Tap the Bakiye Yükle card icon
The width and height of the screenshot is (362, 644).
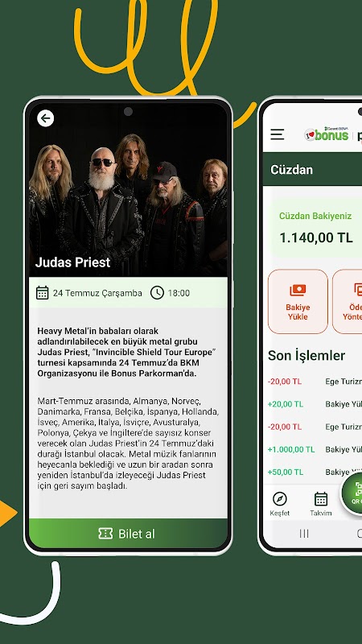point(298,291)
